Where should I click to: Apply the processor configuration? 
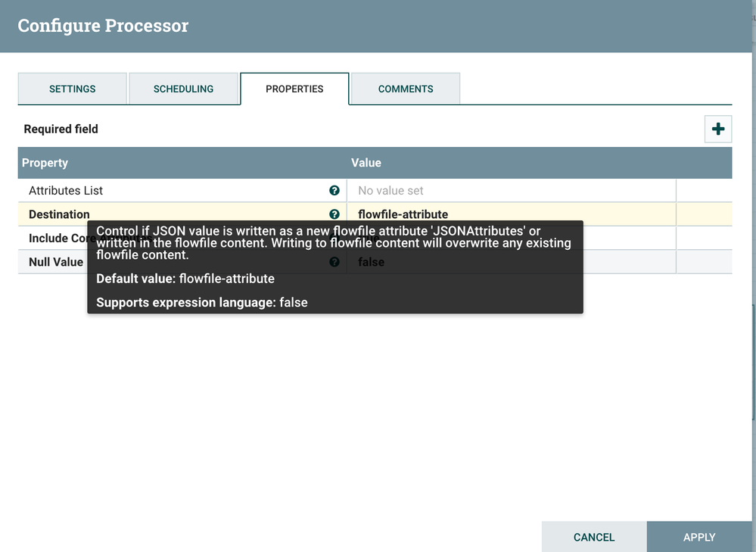pos(699,537)
